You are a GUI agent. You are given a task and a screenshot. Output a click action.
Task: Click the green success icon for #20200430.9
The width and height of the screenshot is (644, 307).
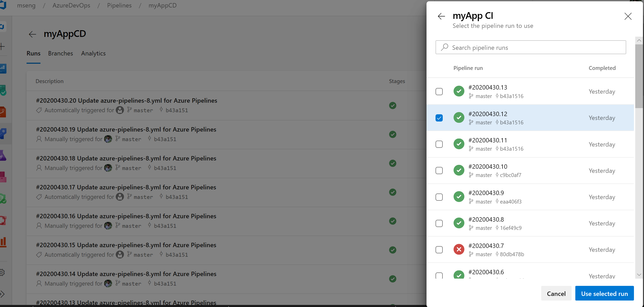click(x=459, y=197)
